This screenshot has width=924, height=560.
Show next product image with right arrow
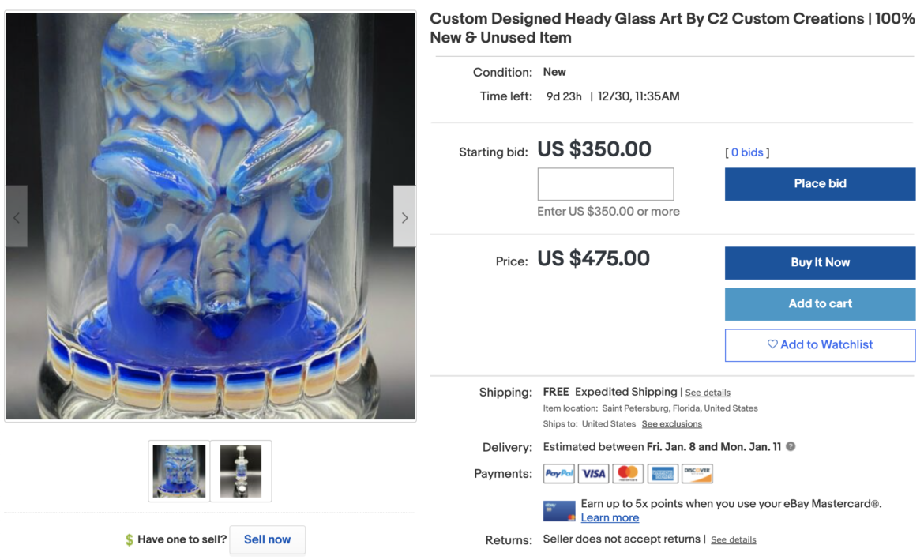tap(404, 217)
